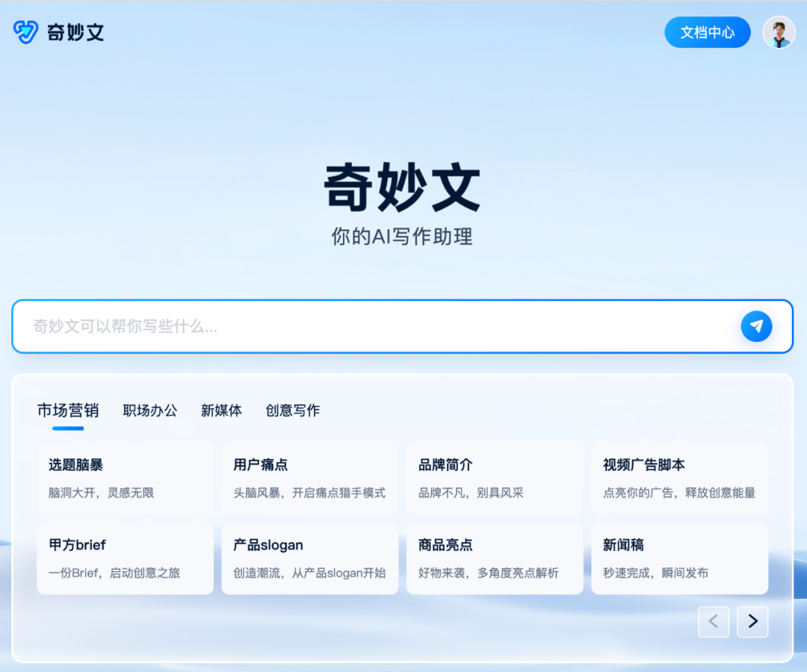This screenshot has height=672, width=807.
Task: Open the user avatar profile
Action: point(779,32)
